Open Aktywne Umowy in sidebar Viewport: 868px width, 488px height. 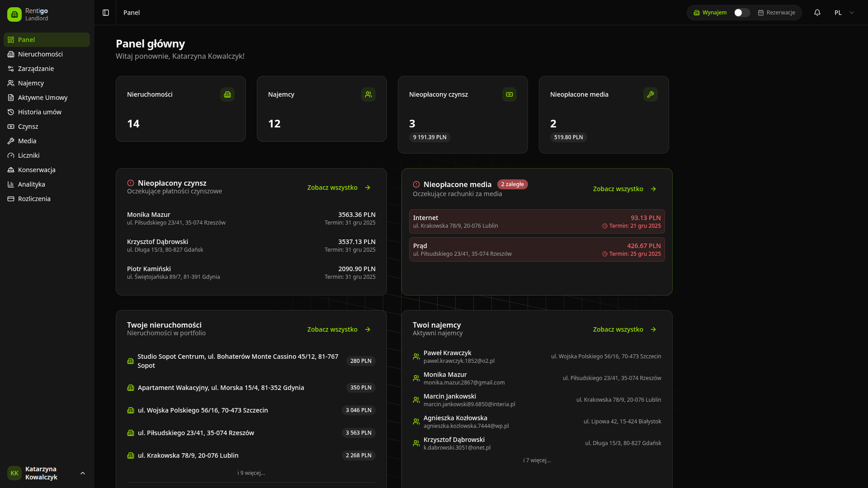(x=42, y=98)
